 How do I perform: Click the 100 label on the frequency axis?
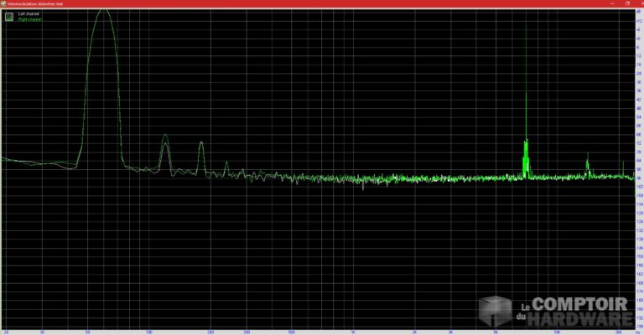point(149,332)
